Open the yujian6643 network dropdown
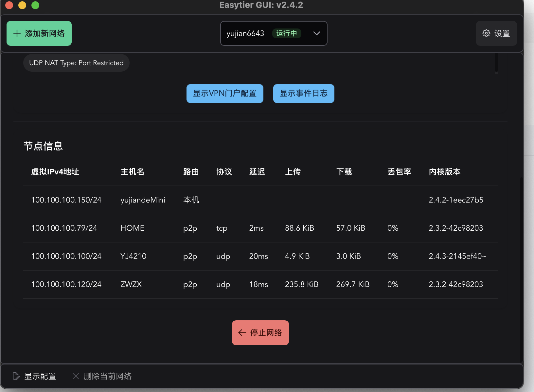This screenshot has width=534, height=392. 245,33
